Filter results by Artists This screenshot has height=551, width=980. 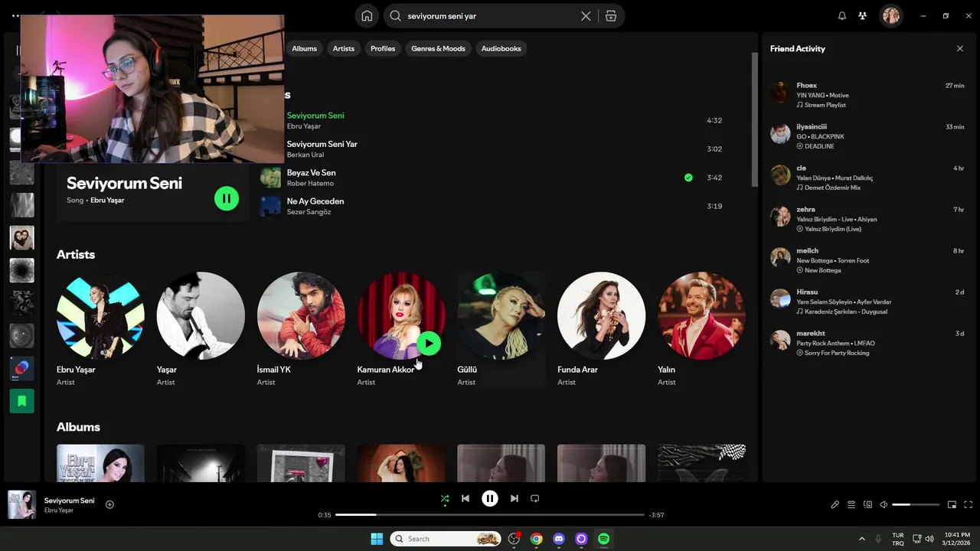point(344,48)
